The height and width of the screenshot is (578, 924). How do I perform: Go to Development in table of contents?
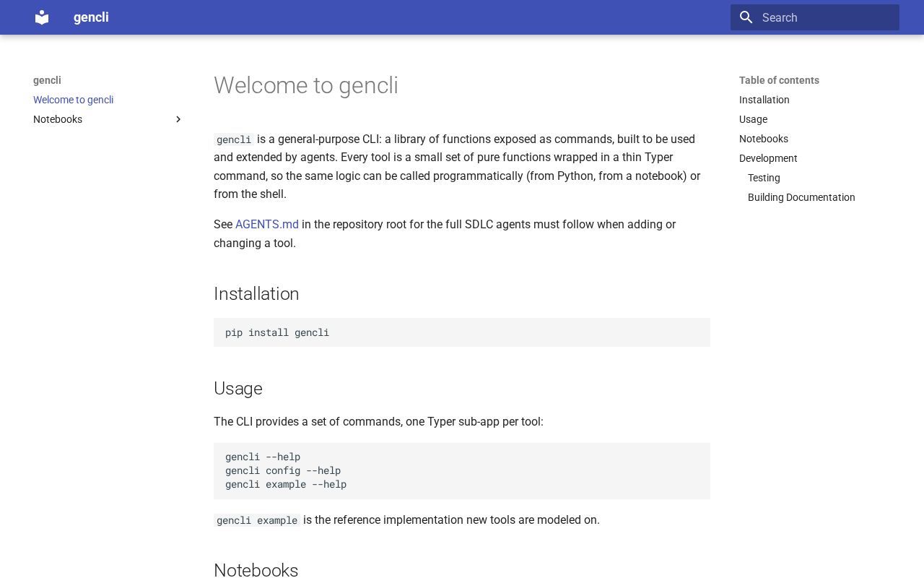pos(768,158)
